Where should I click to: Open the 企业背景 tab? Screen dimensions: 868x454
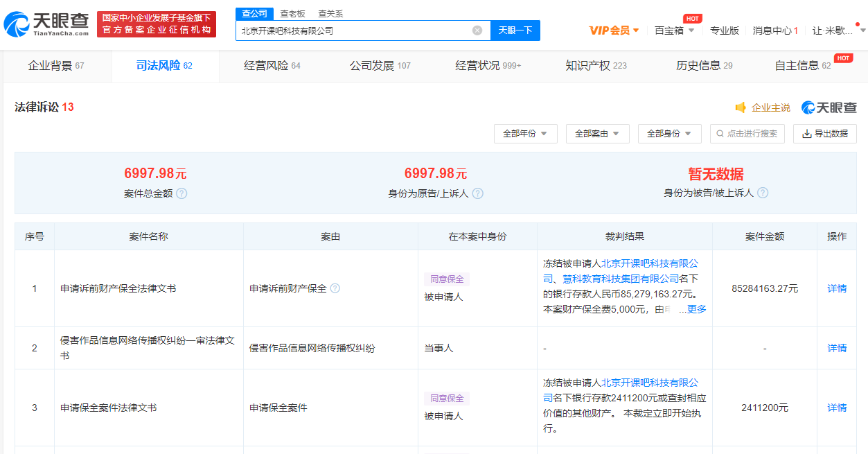pyautogui.click(x=56, y=66)
